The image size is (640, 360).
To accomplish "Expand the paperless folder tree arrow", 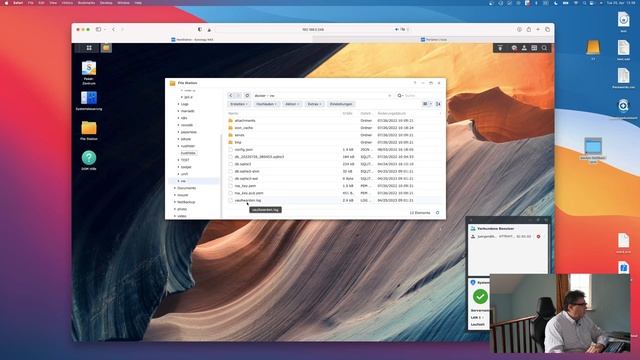I will 178,132.
